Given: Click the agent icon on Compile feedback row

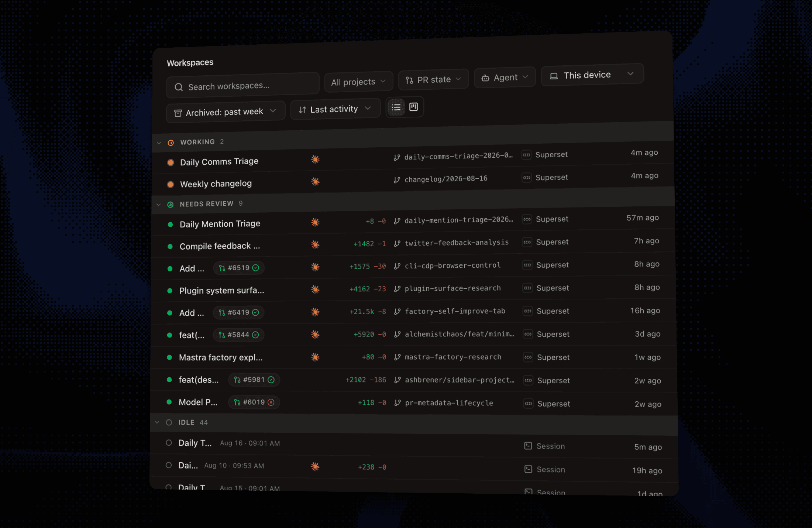Looking at the screenshot, I should (315, 244).
